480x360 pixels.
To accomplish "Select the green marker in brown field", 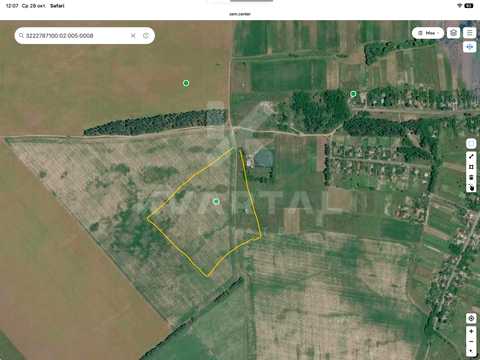I will pos(186,83).
